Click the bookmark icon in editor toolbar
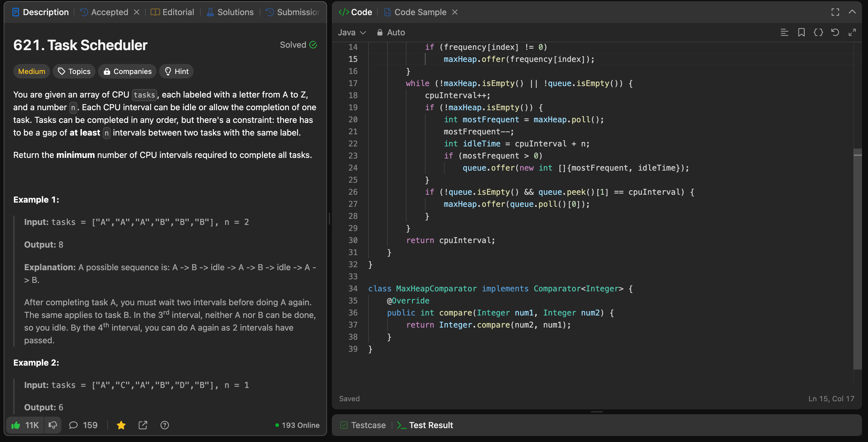This screenshot has height=442, width=868. [801, 32]
